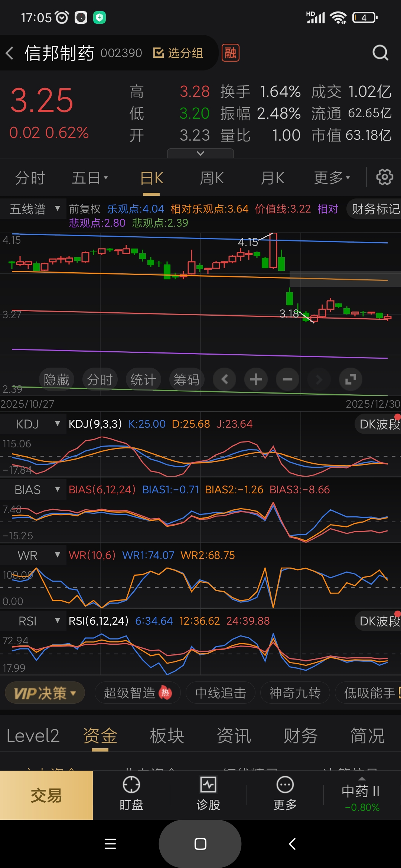Toggle DK波段 on KDJ panel
The height and width of the screenshot is (868, 401).
click(379, 424)
